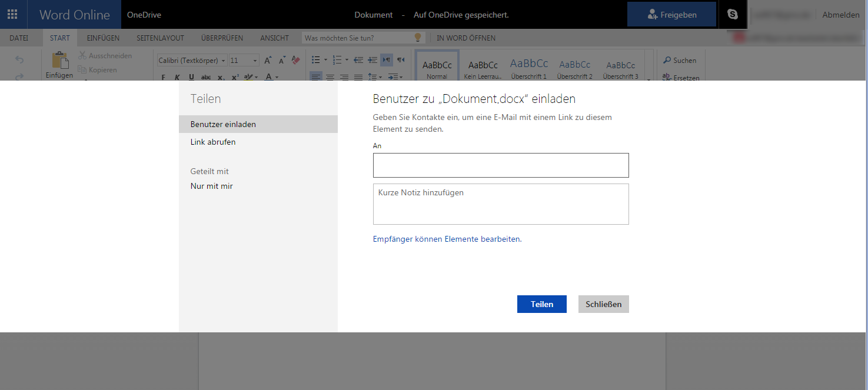Screen dimensions: 868x390
Task: Decrease the paragraph indent
Action: (x=358, y=60)
